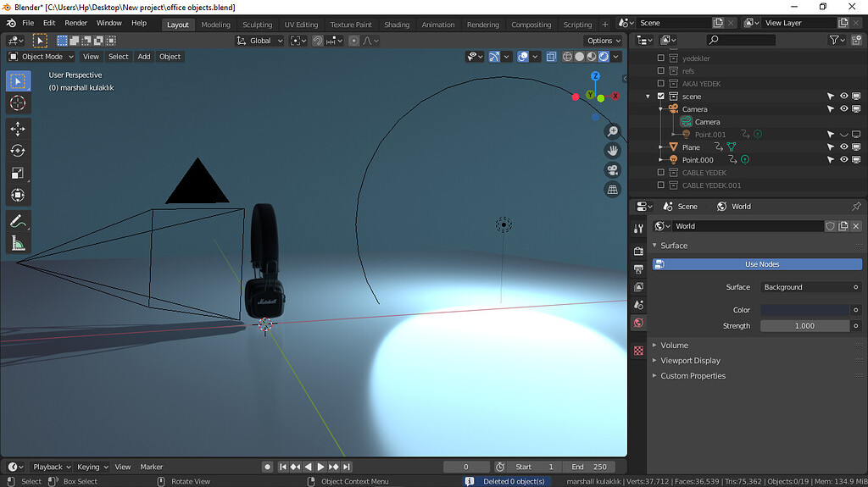This screenshot has width=868, height=487.
Task: Open the Tool properties tab
Action: click(x=638, y=229)
